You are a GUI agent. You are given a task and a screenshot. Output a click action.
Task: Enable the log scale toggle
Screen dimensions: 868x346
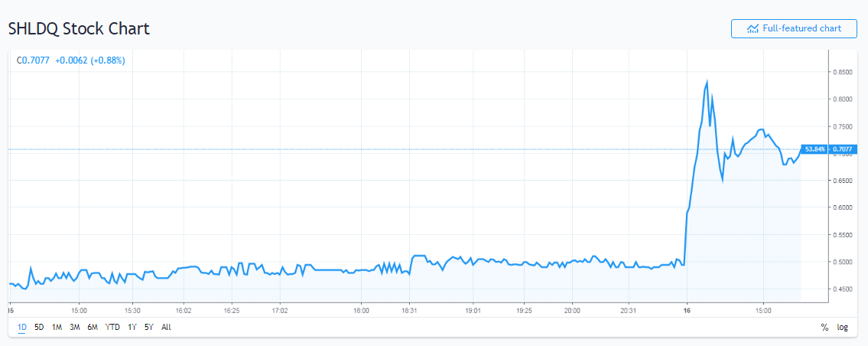[x=842, y=327]
